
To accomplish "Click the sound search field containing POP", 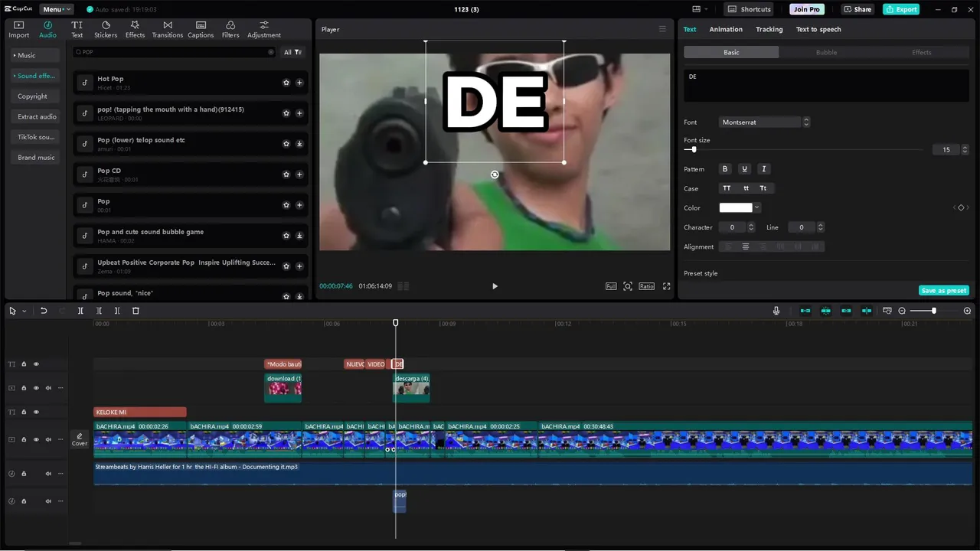I will [x=175, y=52].
